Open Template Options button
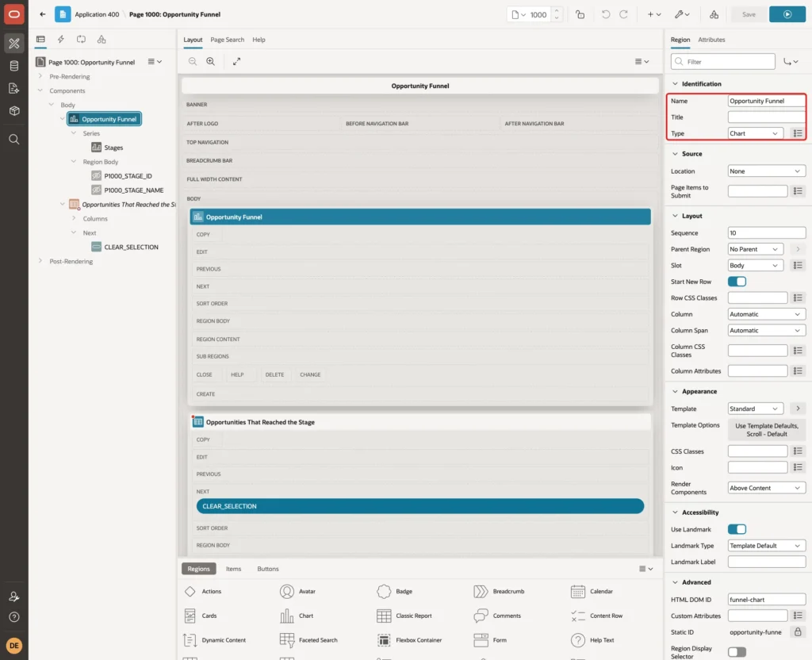The height and width of the screenshot is (660, 812). [767, 431]
